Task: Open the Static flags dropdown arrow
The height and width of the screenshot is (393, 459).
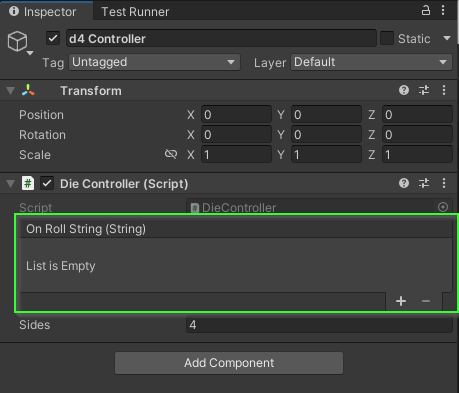Action: click(x=447, y=38)
